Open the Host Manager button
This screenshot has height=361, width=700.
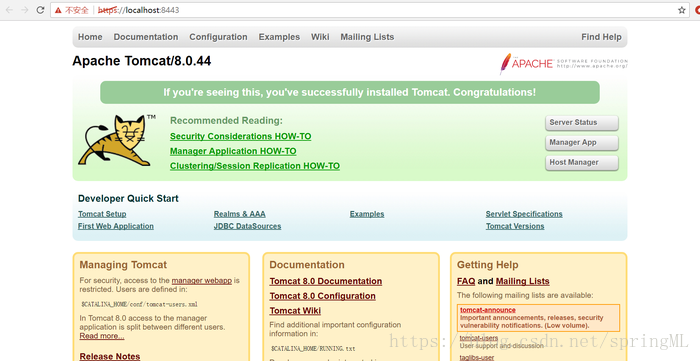[582, 163]
